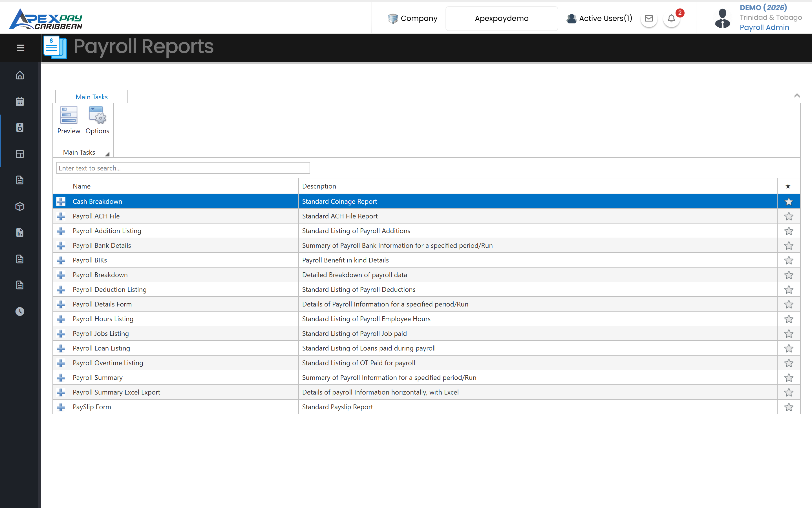812x508 pixels.
Task: Click the favorites star column header
Action: pos(788,186)
